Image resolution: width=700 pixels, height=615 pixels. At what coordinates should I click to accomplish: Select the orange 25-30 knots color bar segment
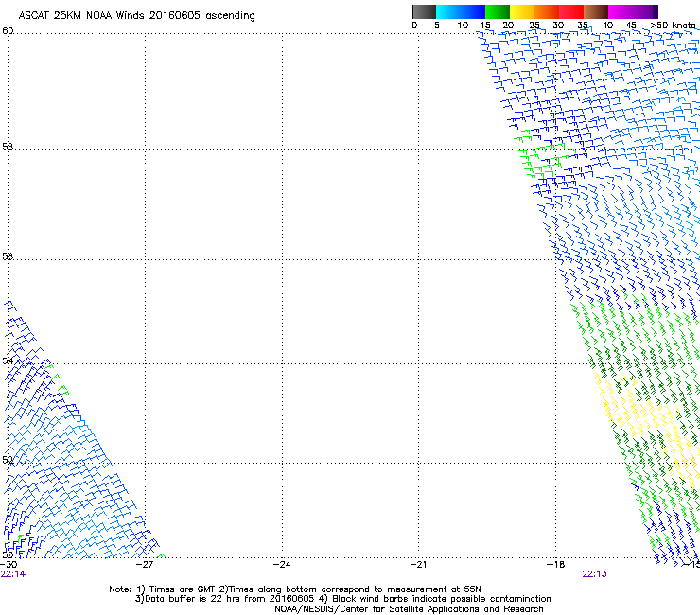click(x=547, y=11)
